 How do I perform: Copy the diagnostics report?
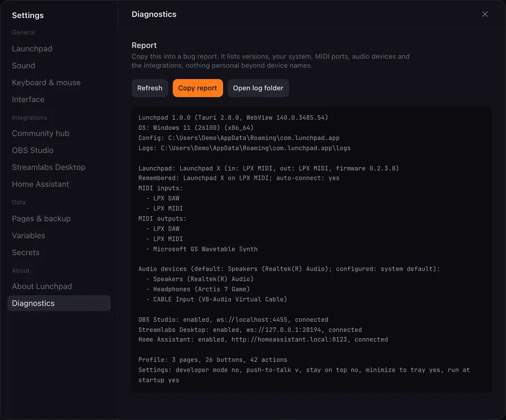[x=198, y=88]
